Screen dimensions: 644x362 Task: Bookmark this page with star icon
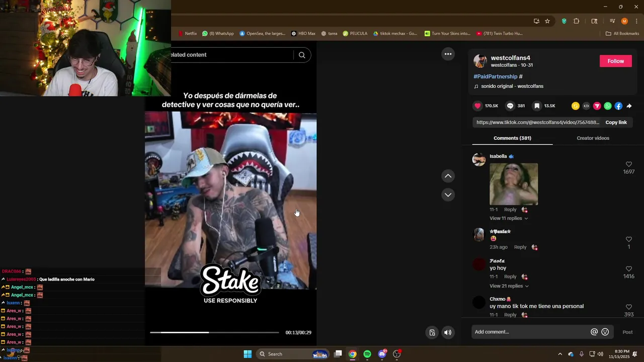(547, 21)
